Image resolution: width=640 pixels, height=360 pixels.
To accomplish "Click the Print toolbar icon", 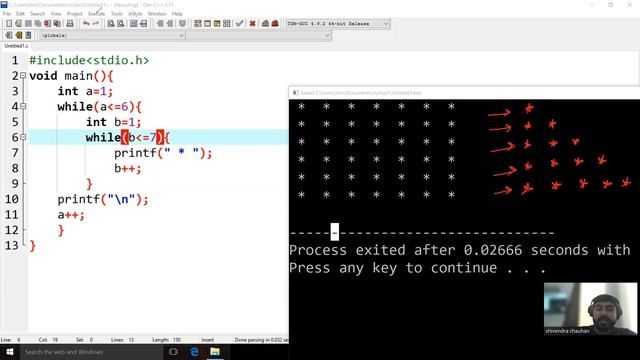I will (70, 24).
